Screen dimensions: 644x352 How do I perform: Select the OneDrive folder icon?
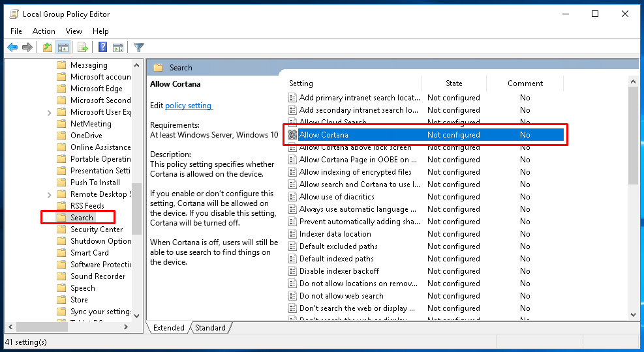[x=61, y=136]
